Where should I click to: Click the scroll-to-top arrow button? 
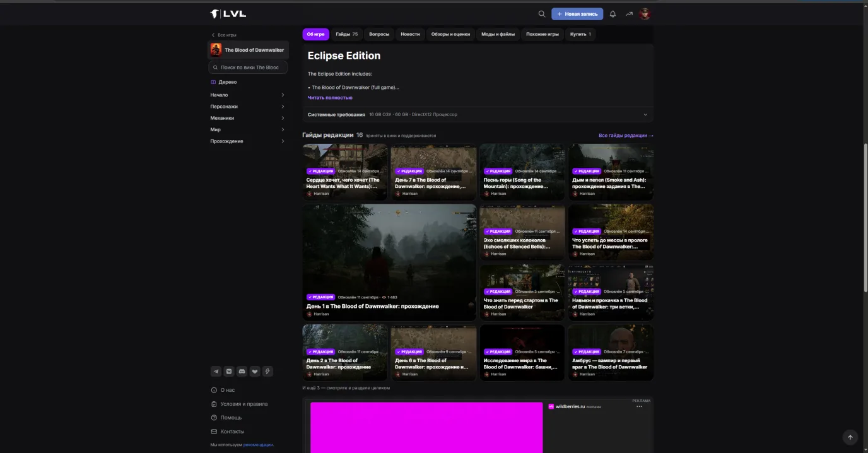click(850, 437)
